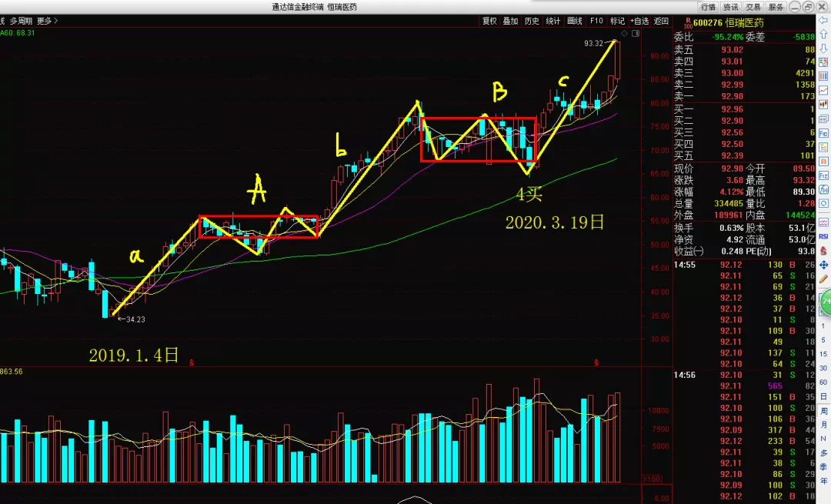Select the pencil drawing tool icon
This screenshot has width=831, height=504.
click(823, 279)
